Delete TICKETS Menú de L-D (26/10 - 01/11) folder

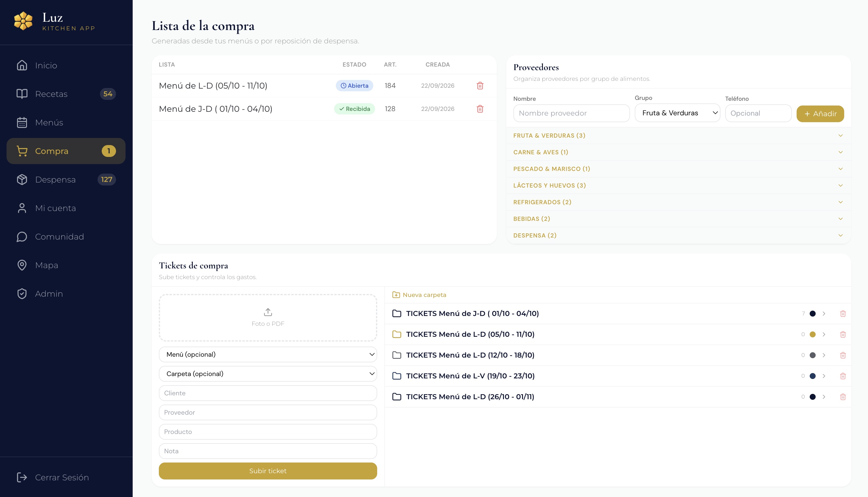(843, 397)
